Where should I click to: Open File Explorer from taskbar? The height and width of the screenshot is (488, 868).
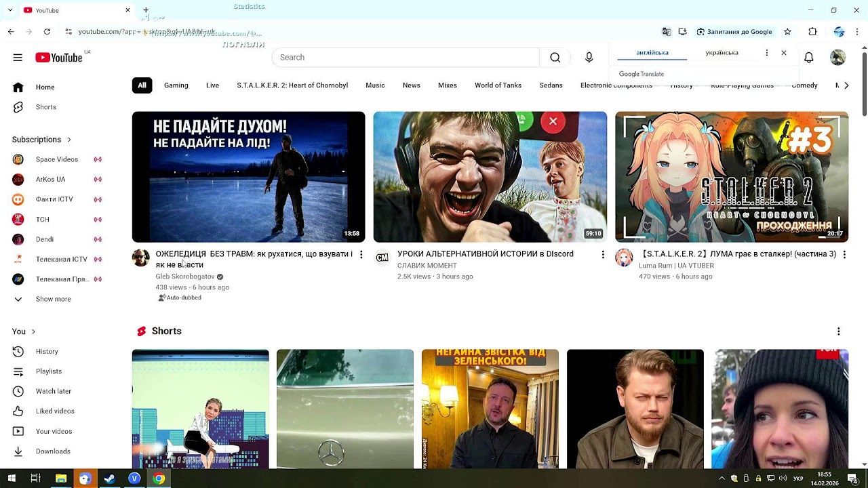61,479
